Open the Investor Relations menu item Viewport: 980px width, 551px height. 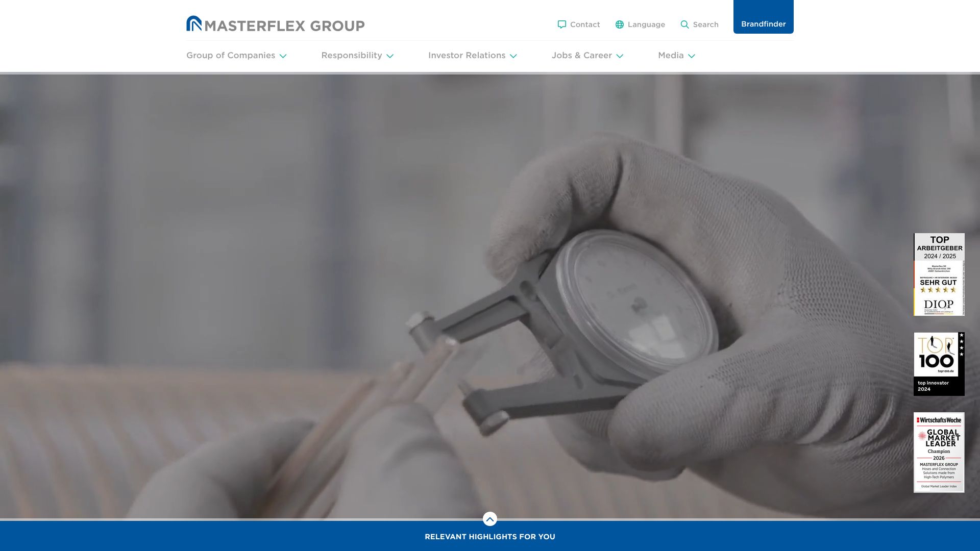click(467, 55)
